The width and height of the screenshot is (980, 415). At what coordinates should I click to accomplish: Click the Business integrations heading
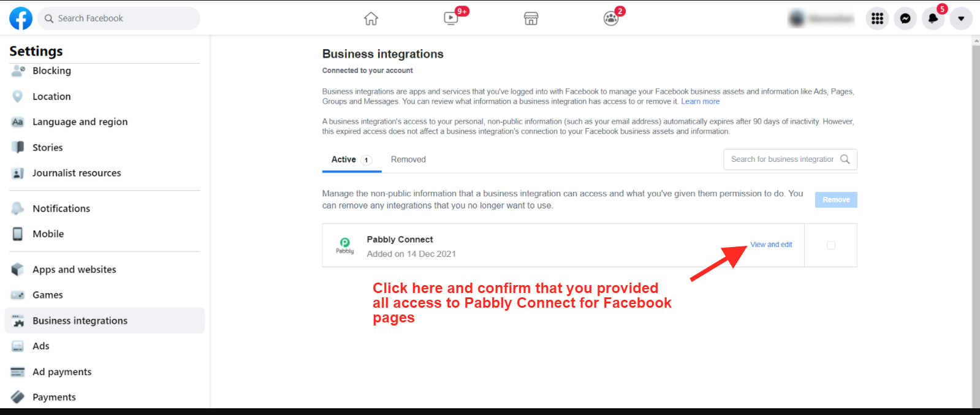click(383, 54)
